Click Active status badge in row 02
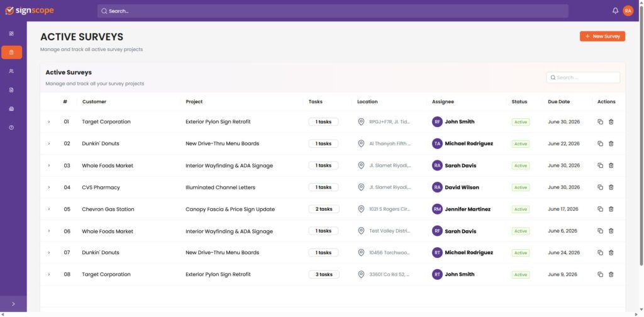Image resolution: width=644 pixels, height=317 pixels. 520,144
